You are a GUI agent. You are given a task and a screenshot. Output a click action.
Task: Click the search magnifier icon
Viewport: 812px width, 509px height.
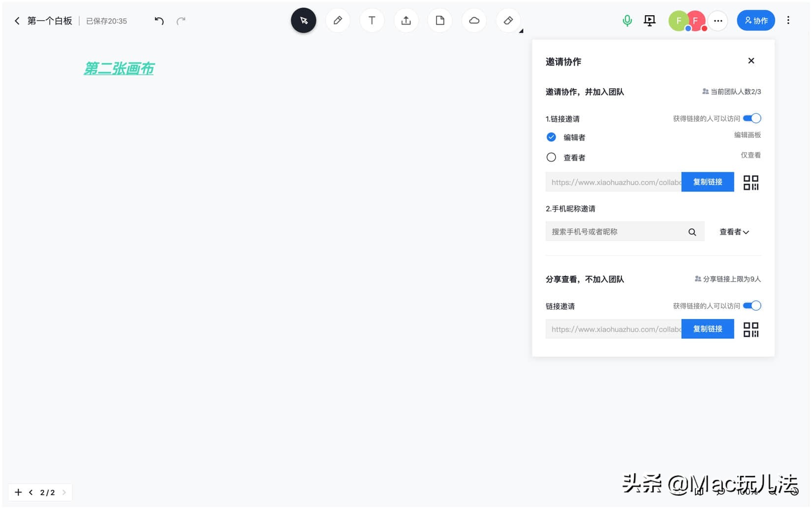[692, 232]
